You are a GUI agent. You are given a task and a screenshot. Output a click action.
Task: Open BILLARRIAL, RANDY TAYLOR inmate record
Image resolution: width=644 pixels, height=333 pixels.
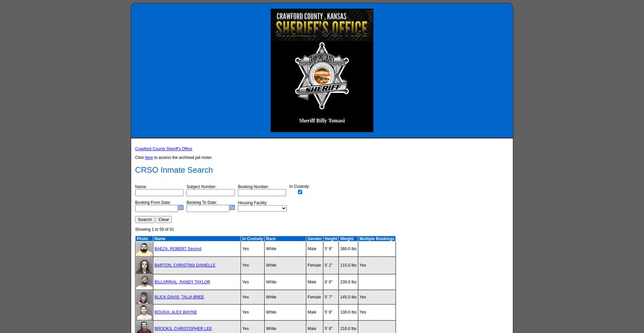(182, 282)
